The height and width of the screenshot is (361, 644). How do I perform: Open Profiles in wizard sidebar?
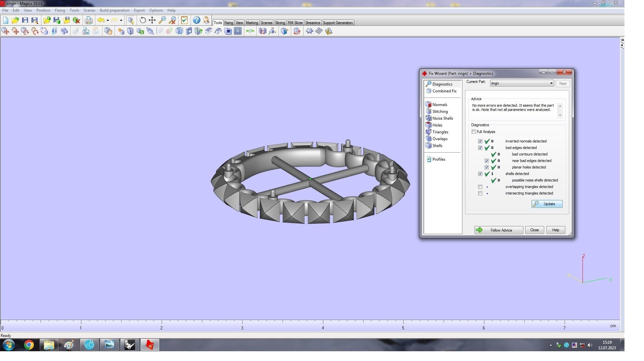tap(436, 159)
